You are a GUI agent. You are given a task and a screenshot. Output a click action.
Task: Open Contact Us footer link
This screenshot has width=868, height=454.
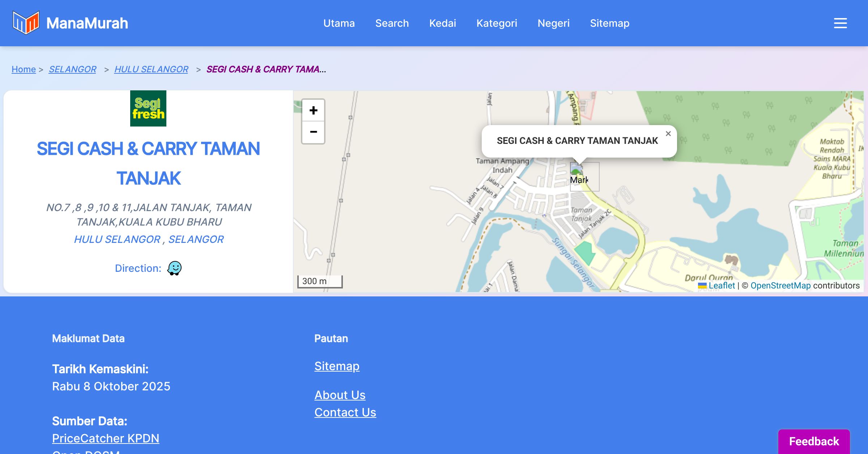click(x=345, y=412)
